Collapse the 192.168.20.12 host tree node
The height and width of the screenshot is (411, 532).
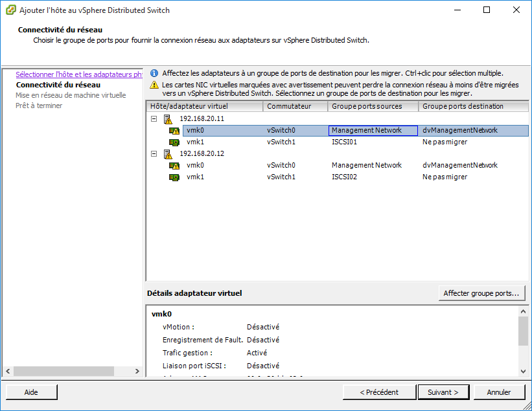tap(154, 154)
